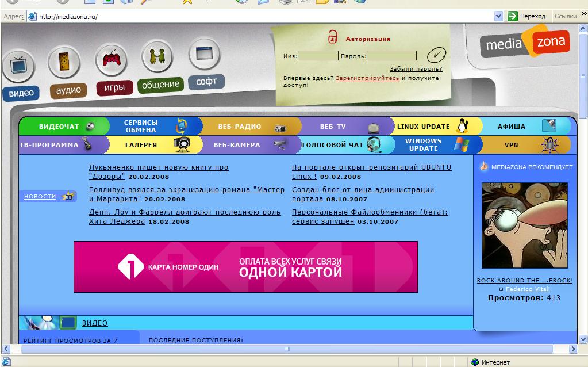This screenshot has width=588, height=367.
Task: Click the TV remote icon
Action: click(87, 144)
